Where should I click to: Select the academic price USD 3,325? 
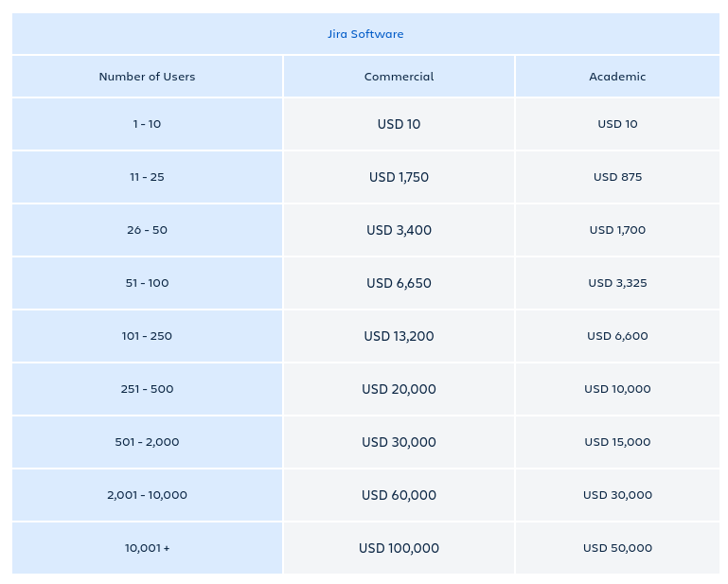point(617,283)
